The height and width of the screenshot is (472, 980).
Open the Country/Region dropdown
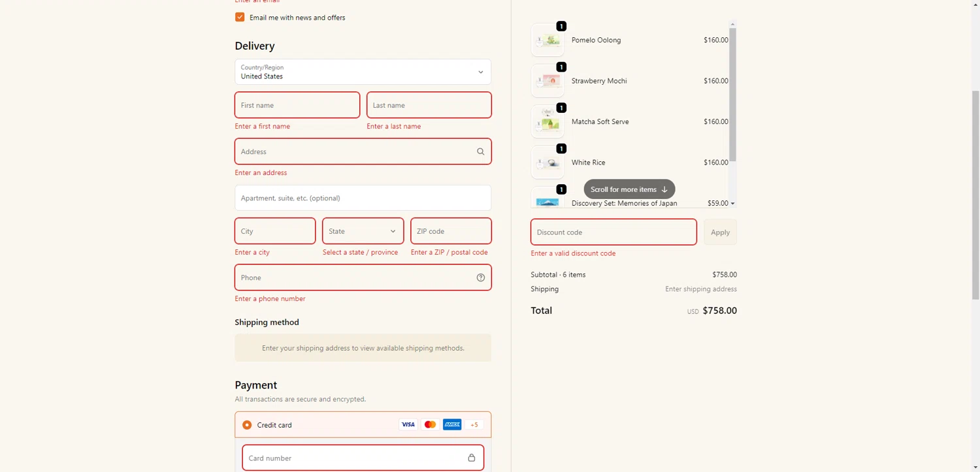click(363, 72)
